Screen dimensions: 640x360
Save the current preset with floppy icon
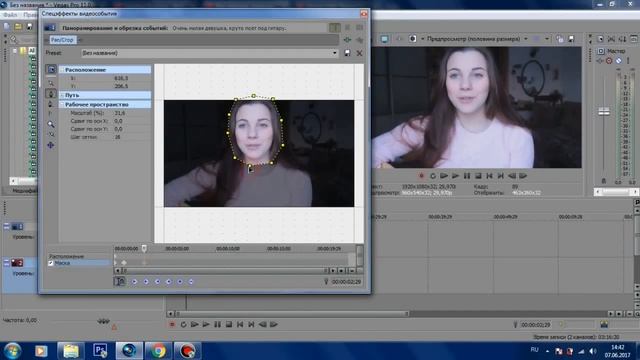click(347, 53)
